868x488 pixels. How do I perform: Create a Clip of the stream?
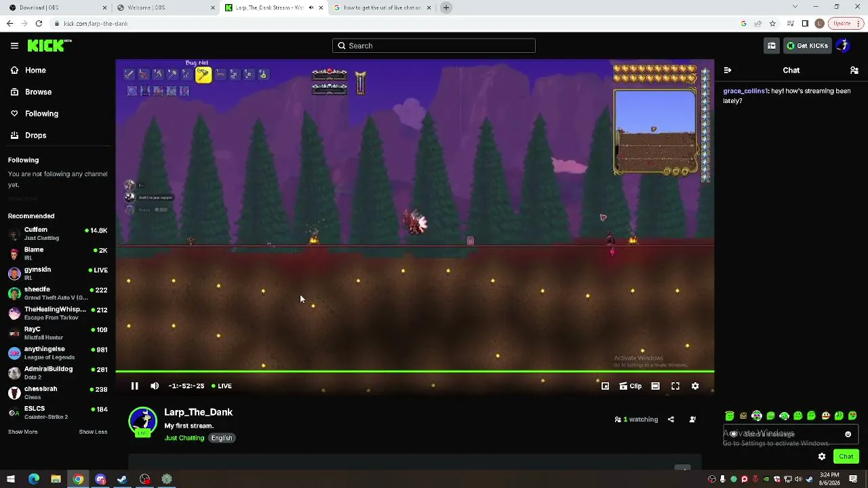(631, 386)
